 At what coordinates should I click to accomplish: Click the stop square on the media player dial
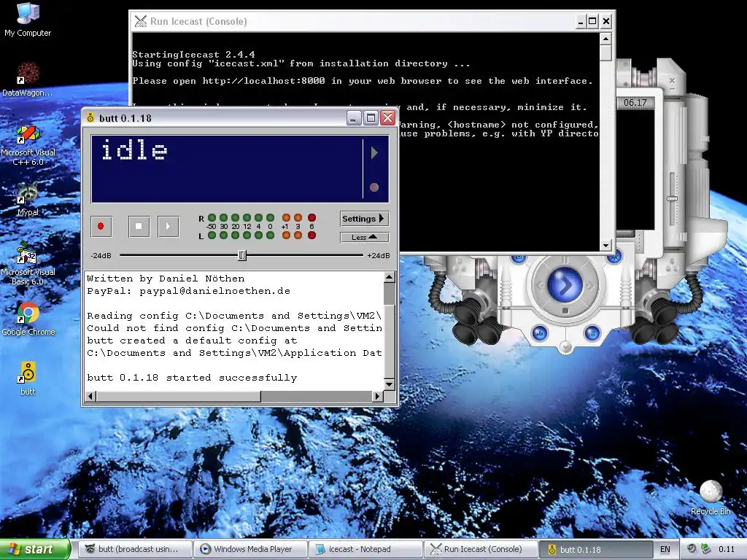click(565, 311)
